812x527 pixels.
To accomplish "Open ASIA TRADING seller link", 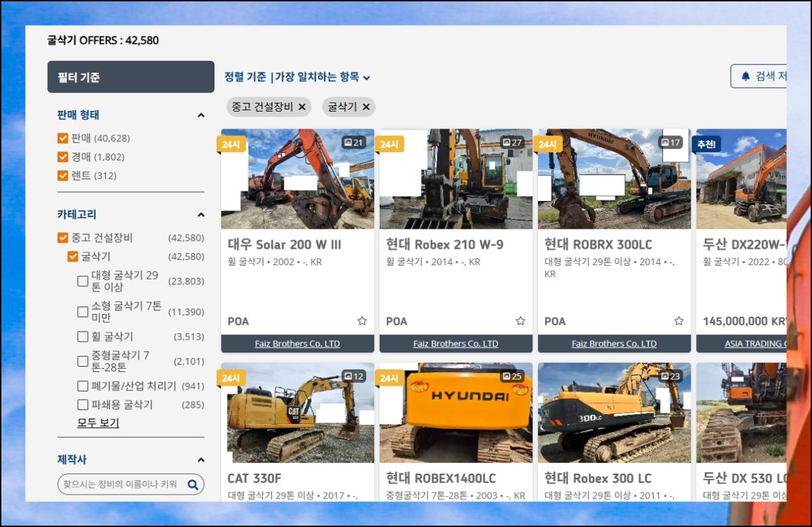I will [x=755, y=344].
